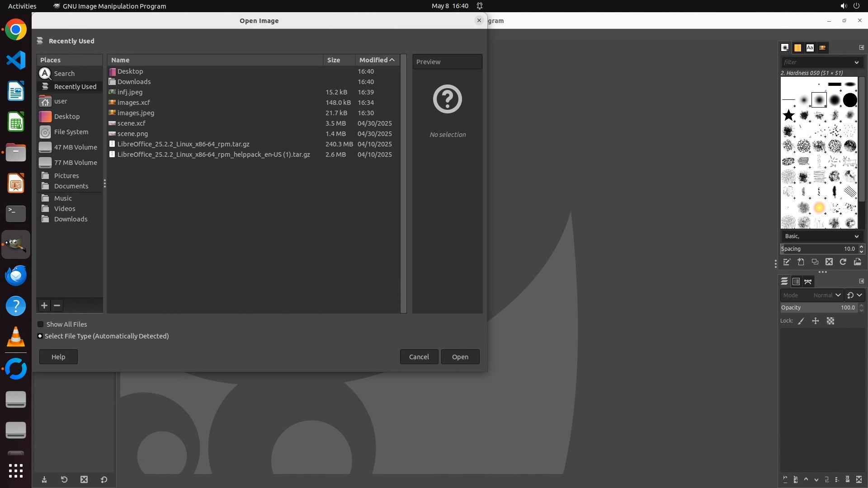Viewport: 868px width, 488px height.
Task: Open the Paths tab icon
Action: pos(808,282)
